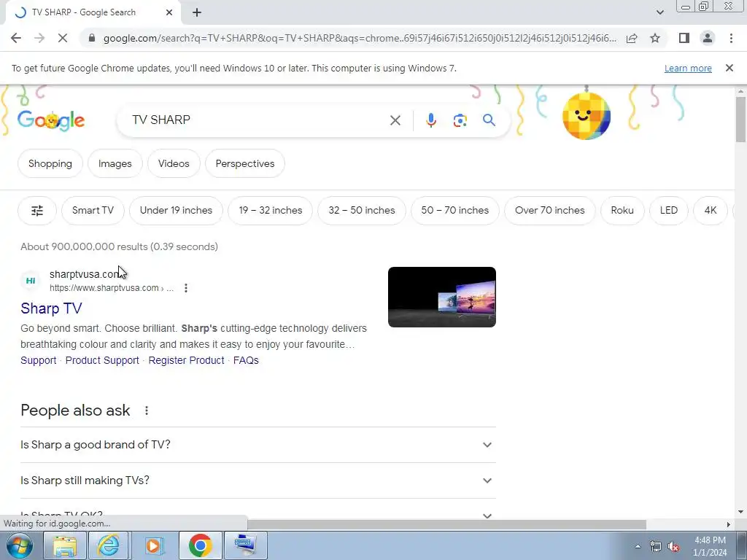Submit search with magnifier icon
The height and width of the screenshot is (560, 747).
coord(489,120)
